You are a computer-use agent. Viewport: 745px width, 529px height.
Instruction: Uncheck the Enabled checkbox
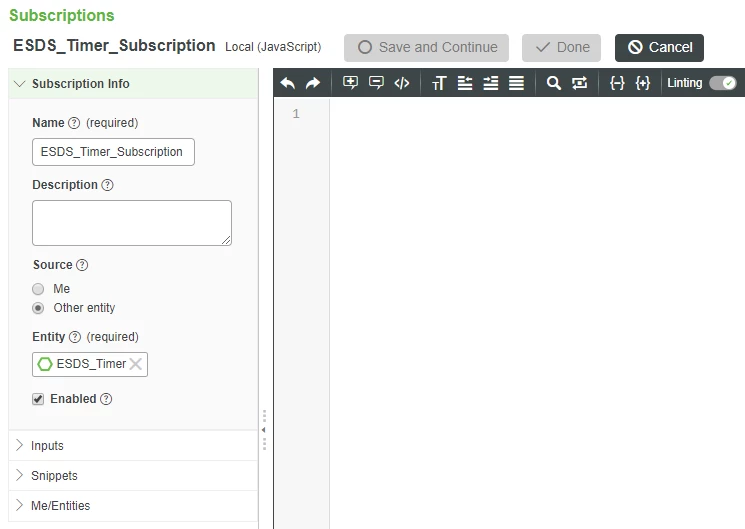click(38, 399)
